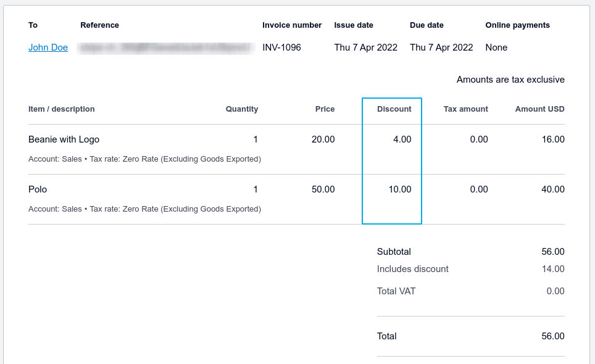595x364 pixels.
Task: Click the 4.00 discount for Beanie
Action: pyautogui.click(x=402, y=139)
